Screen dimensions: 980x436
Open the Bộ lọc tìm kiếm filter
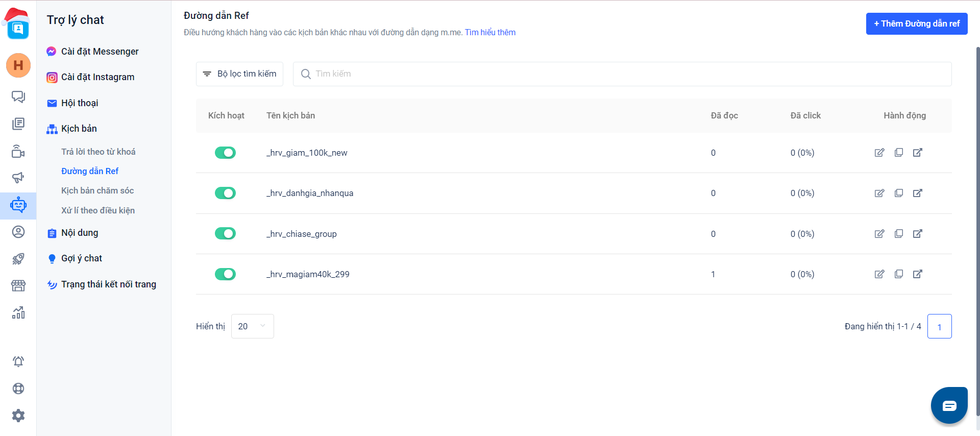pyautogui.click(x=239, y=74)
